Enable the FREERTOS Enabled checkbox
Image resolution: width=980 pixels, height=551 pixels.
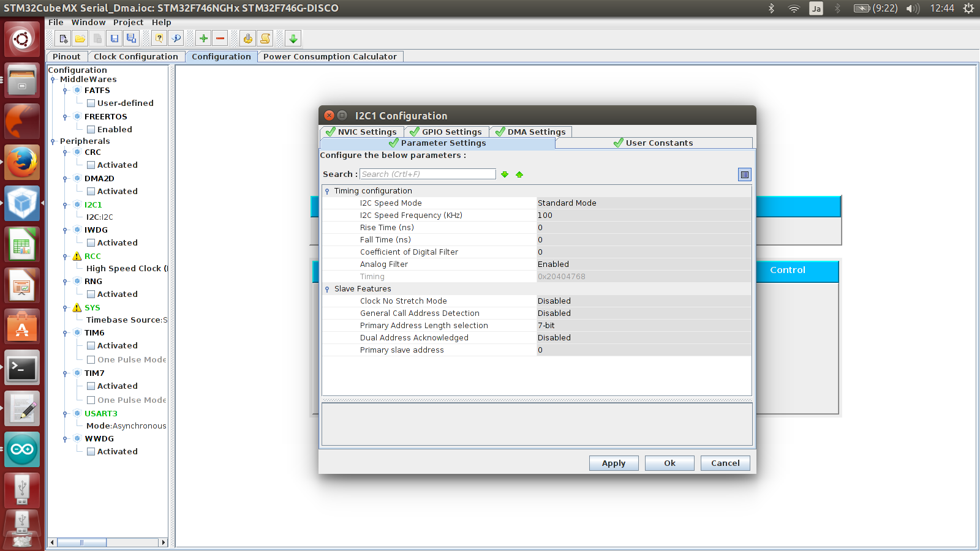coord(91,130)
